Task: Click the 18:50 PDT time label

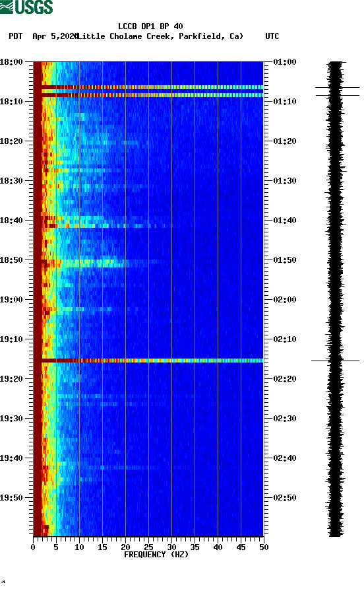Action: tap(11, 260)
